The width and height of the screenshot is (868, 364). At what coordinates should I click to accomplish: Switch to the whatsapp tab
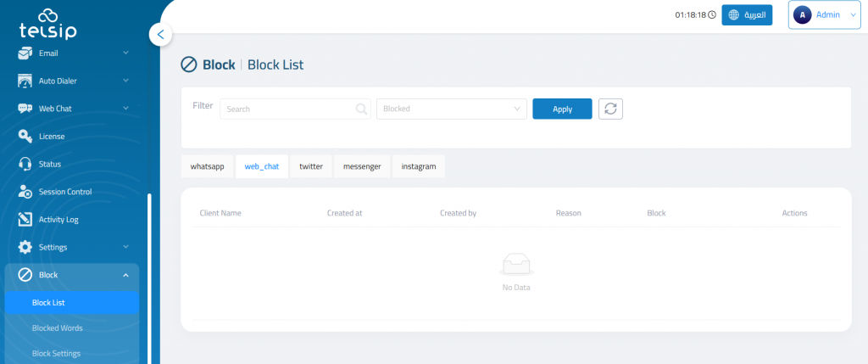pyautogui.click(x=207, y=166)
